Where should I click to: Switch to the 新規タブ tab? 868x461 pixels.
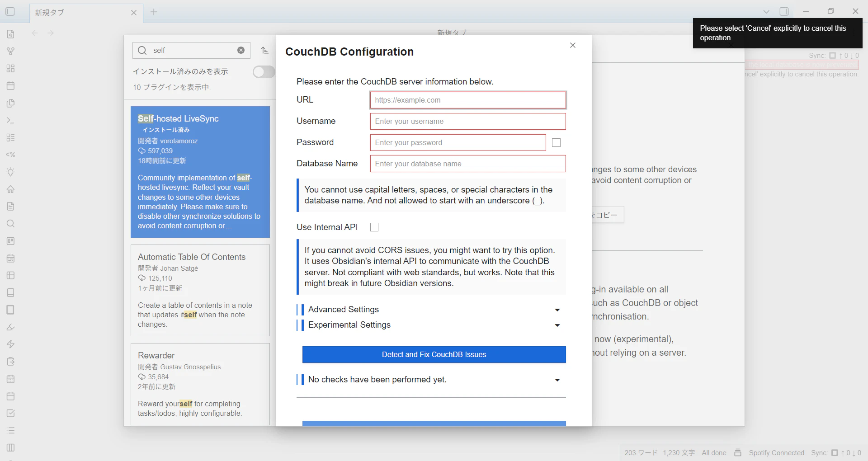coord(86,13)
